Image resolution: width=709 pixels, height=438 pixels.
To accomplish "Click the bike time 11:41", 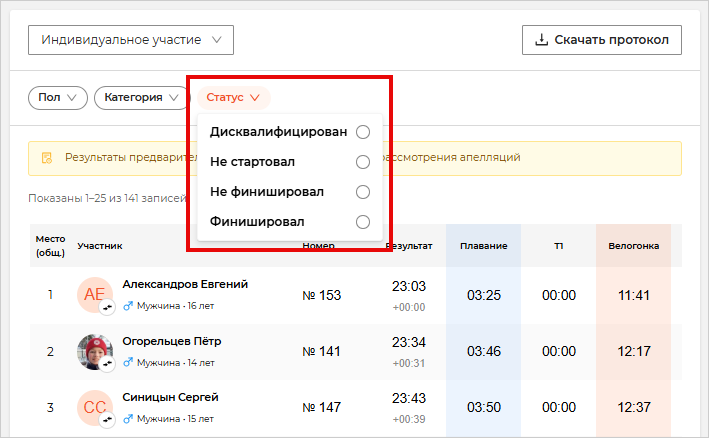I will [x=633, y=295].
